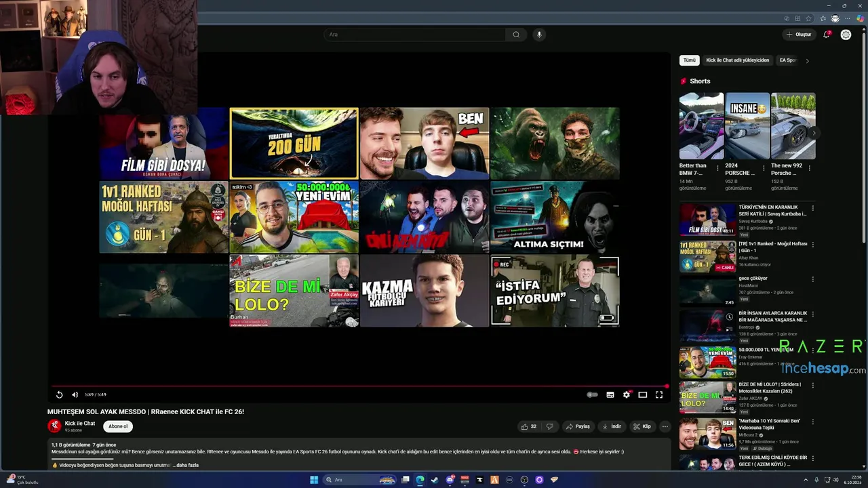Open the browser profile avatar
Viewport: 868px width, 488px height.
point(835,18)
